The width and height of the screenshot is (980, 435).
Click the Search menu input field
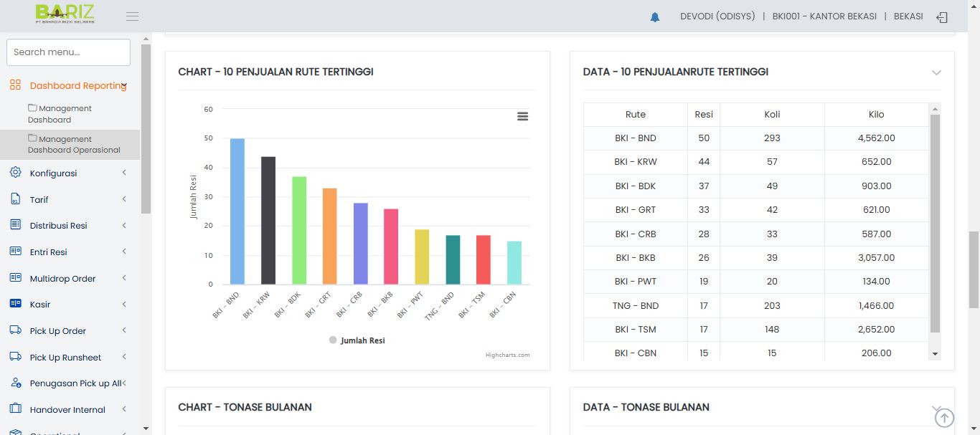point(68,52)
